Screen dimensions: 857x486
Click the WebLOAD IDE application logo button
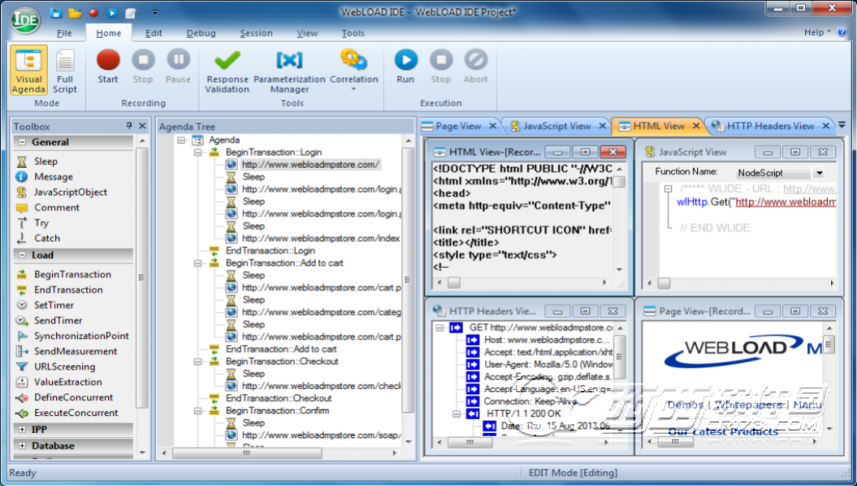(x=25, y=20)
